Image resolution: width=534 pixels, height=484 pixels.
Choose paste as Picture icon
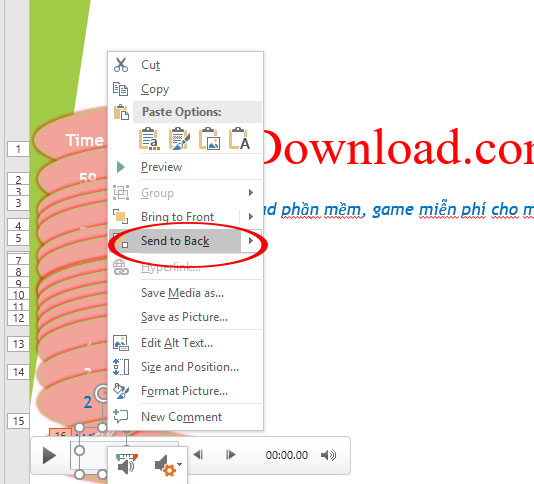[209, 139]
